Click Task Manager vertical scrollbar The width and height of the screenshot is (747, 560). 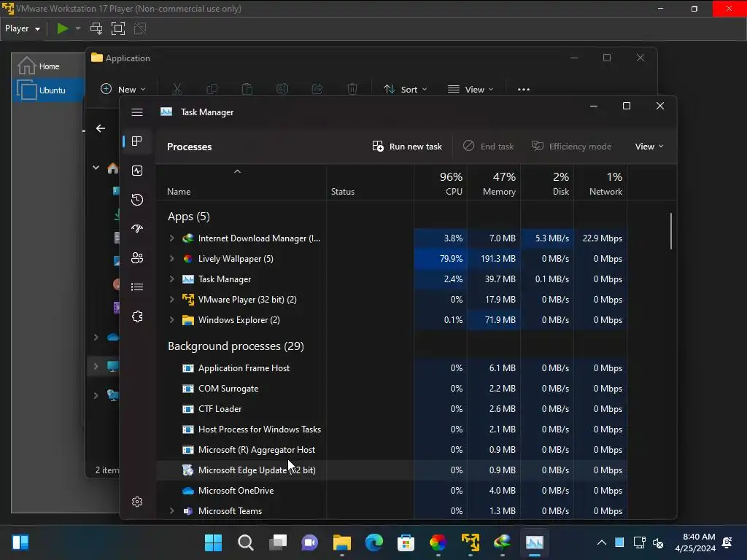pyautogui.click(x=671, y=231)
